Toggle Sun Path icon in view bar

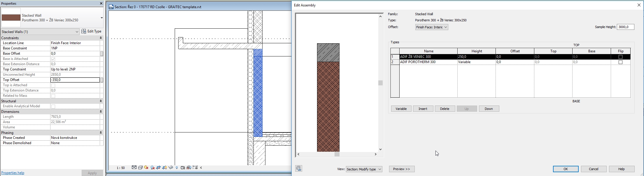click(x=146, y=168)
